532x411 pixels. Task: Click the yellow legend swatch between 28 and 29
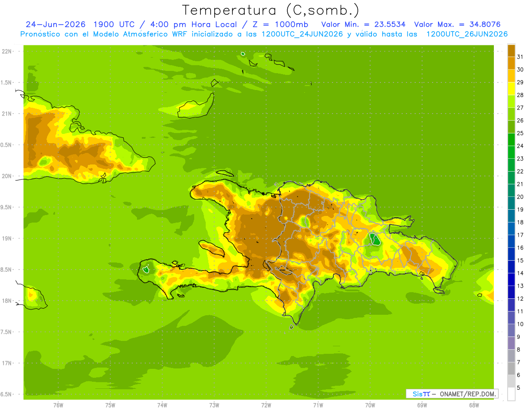[511, 89]
